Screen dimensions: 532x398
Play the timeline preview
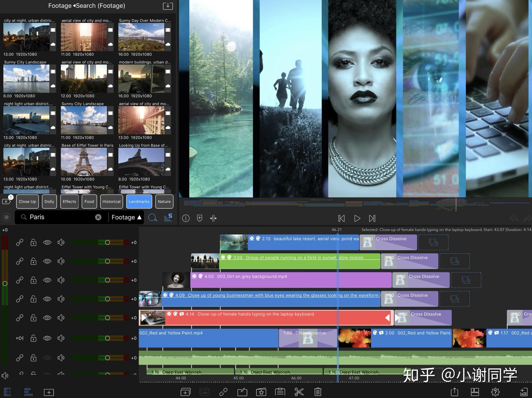[x=357, y=218]
